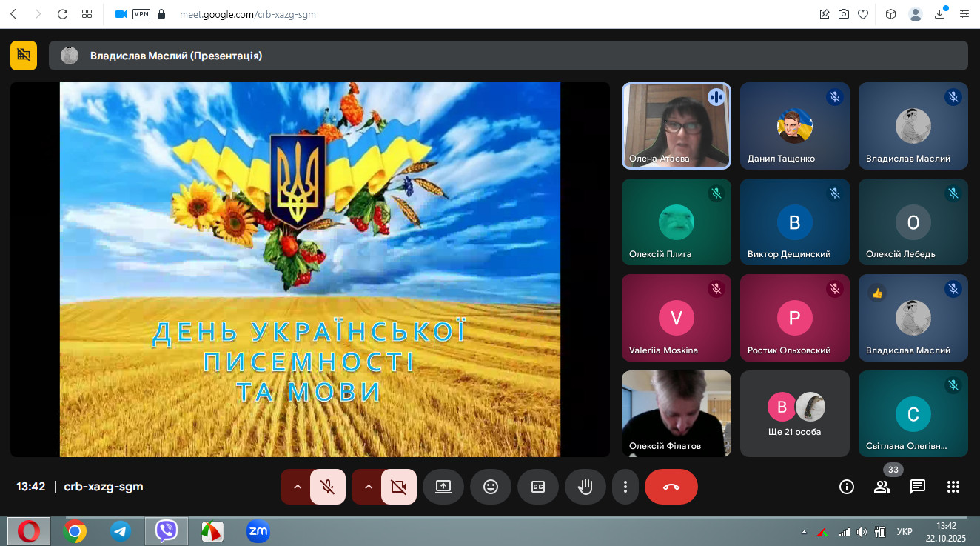Raise hand in the meeting
Image resolution: width=980 pixels, height=546 pixels.
point(585,487)
